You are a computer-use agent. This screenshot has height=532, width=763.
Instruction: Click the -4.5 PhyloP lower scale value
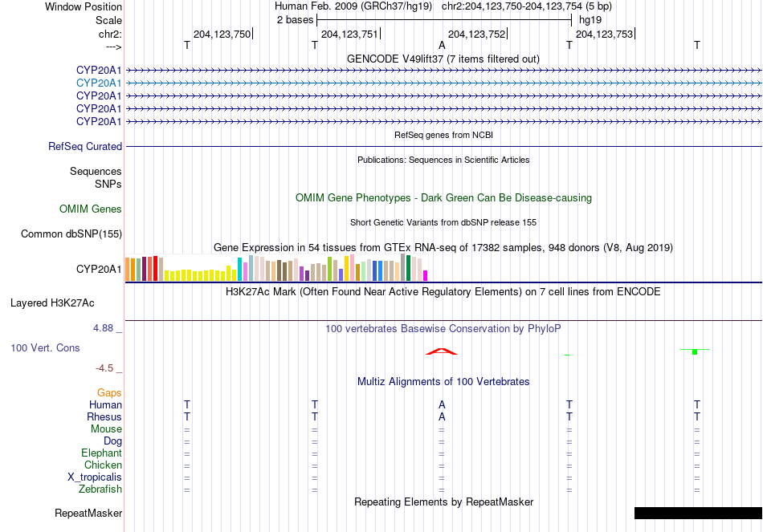click(x=104, y=368)
